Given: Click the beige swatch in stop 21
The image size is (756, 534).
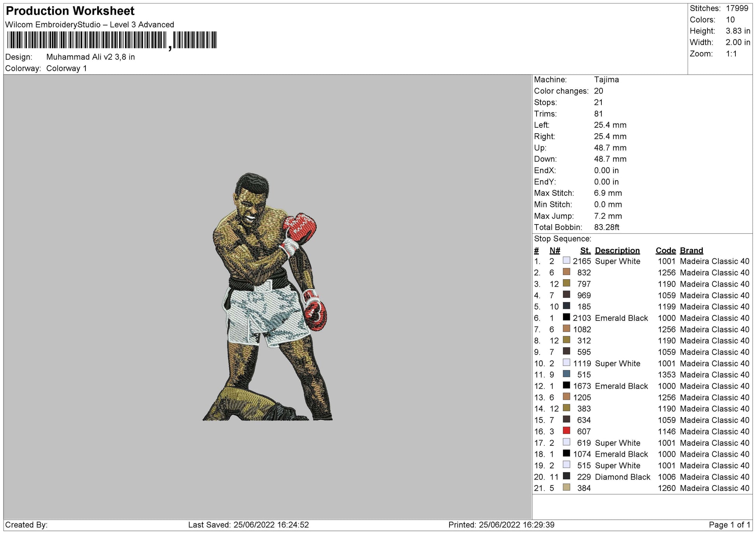Looking at the screenshot, I should (566, 487).
